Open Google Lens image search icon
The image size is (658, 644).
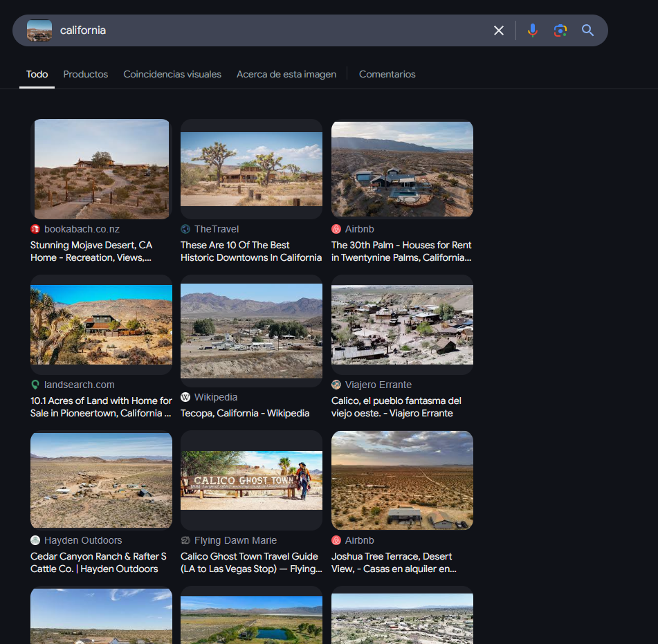click(560, 30)
